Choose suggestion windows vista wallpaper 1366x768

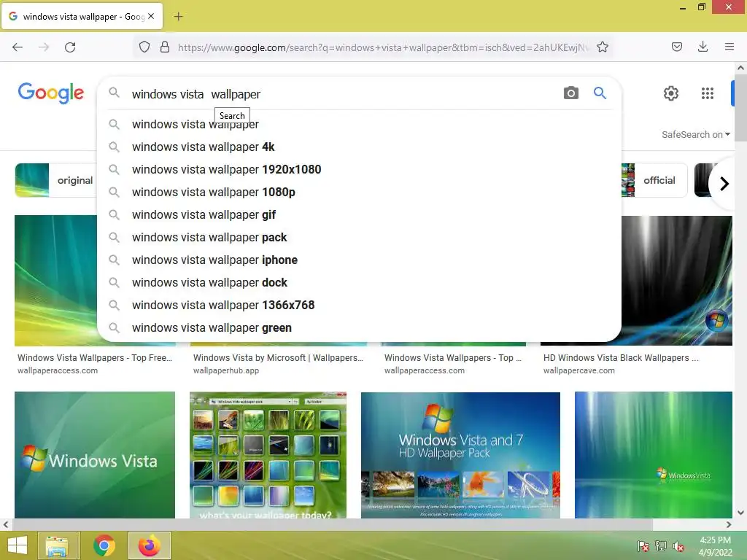[360, 306]
